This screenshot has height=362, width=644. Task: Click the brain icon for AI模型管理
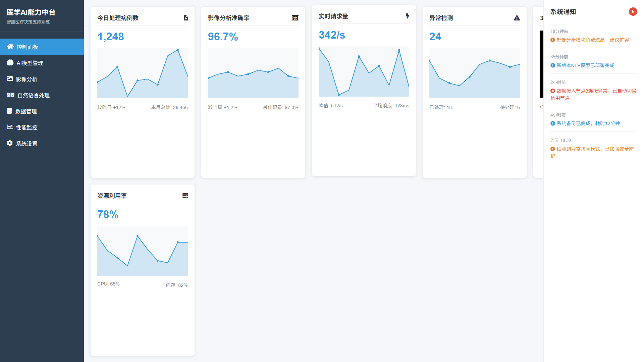click(x=10, y=63)
